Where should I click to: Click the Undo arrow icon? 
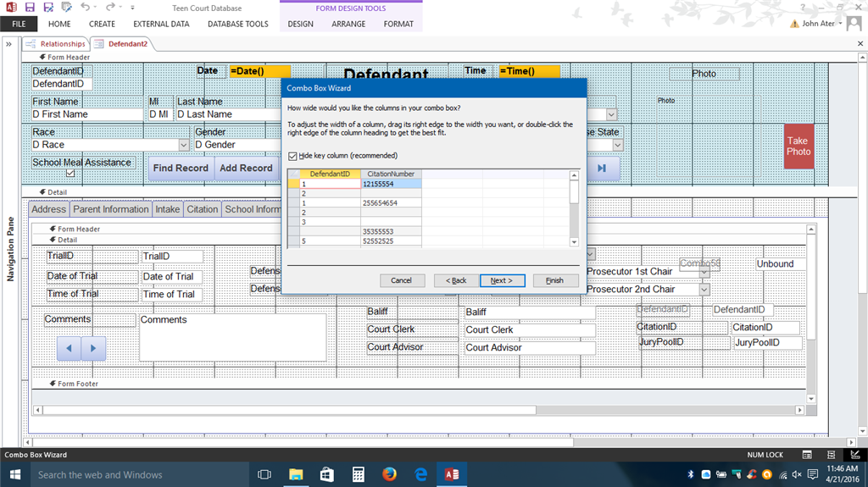click(85, 7)
